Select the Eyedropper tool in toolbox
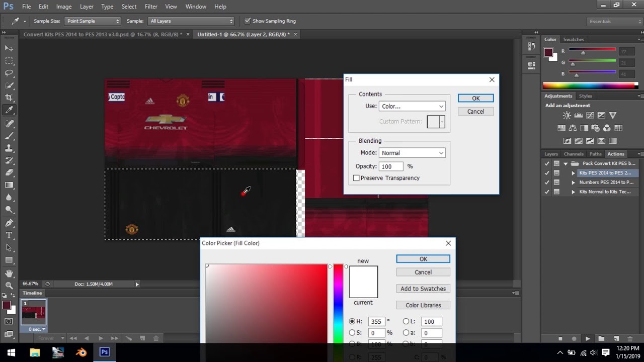Screen dimensions: 644x362 [9, 110]
